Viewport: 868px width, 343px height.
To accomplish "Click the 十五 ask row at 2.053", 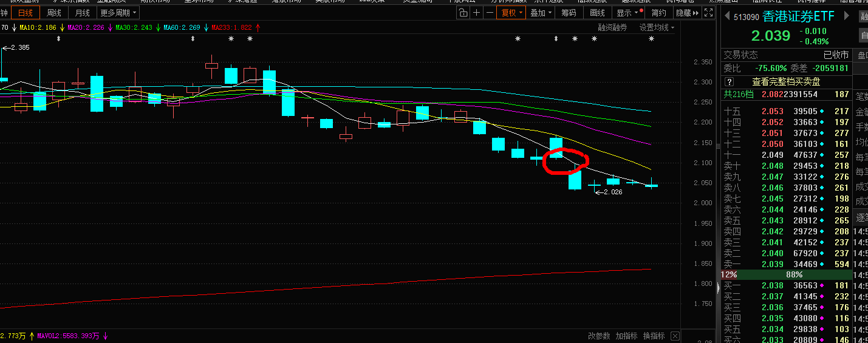I will [x=786, y=111].
